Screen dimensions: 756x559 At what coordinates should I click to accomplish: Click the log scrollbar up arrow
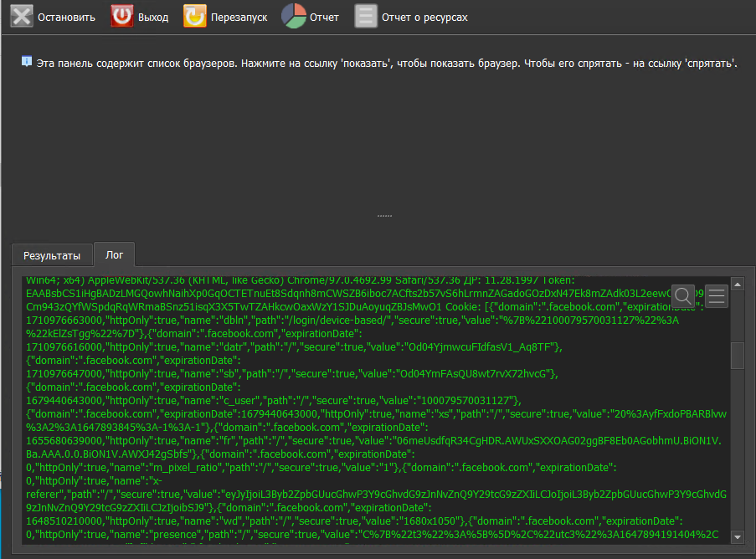738,285
